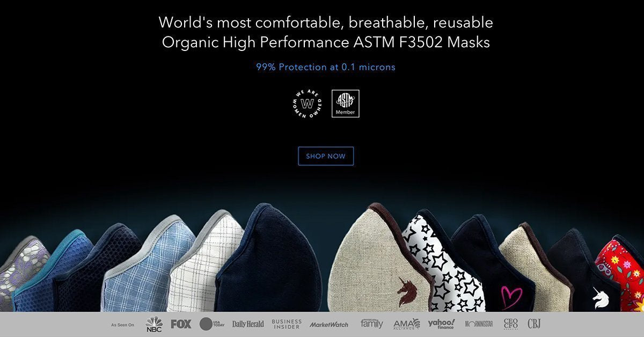Click the CEO CFO magazine logo

pos(510,324)
